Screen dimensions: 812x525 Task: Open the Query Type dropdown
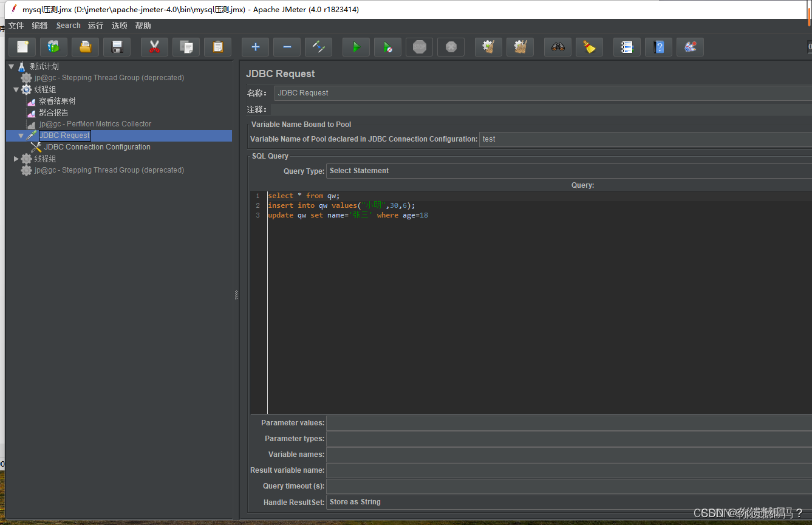click(568, 171)
